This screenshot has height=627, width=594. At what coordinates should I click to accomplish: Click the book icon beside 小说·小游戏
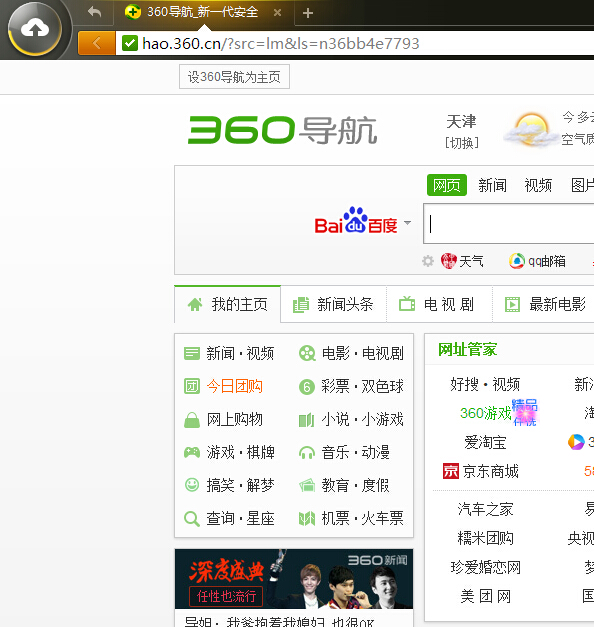pos(307,420)
